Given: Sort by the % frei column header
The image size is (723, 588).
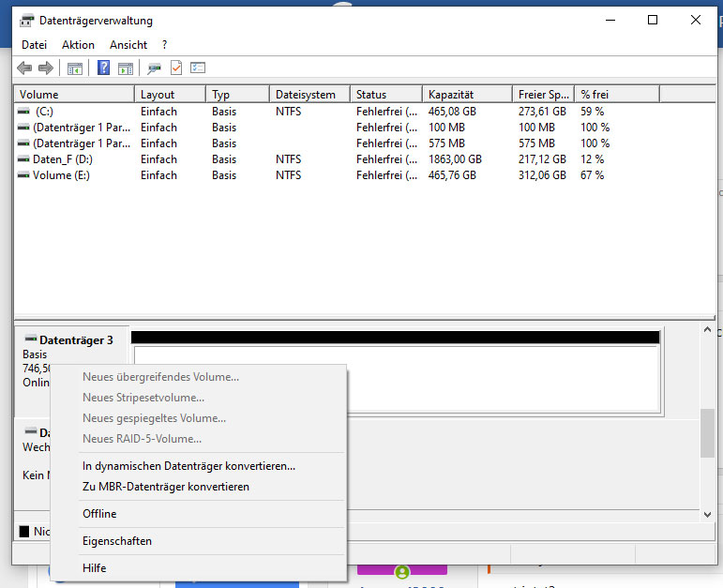Looking at the screenshot, I should pyautogui.click(x=617, y=95).
